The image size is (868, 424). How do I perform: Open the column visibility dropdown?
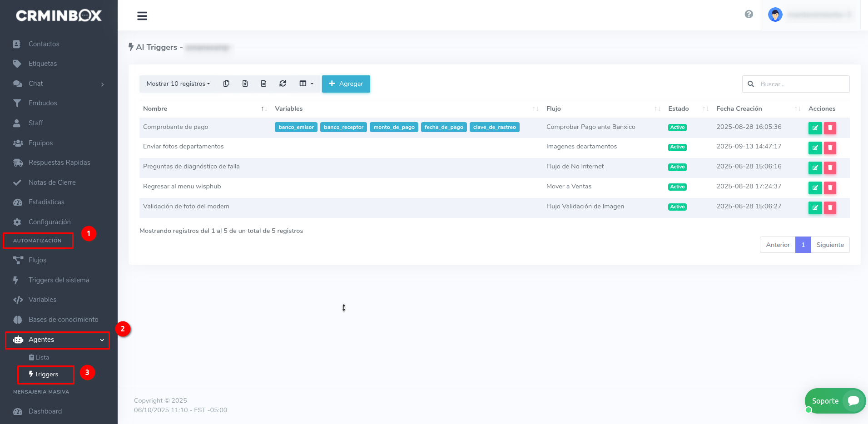coord(306,84)
